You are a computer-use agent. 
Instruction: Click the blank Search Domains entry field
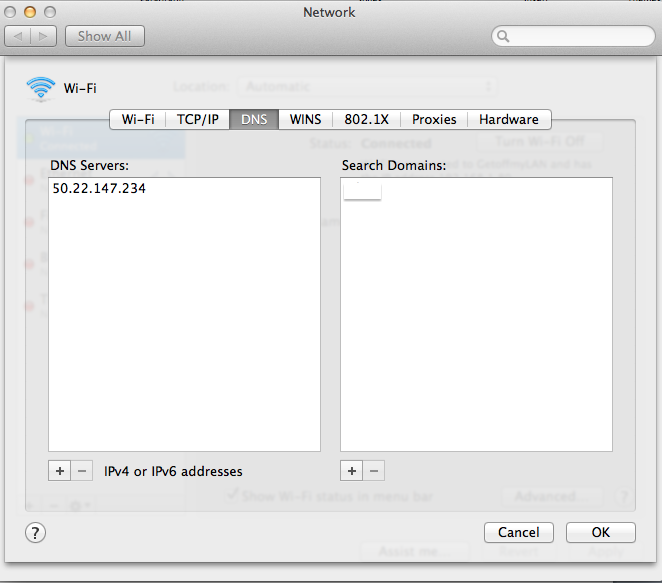[x=362, y=190]
